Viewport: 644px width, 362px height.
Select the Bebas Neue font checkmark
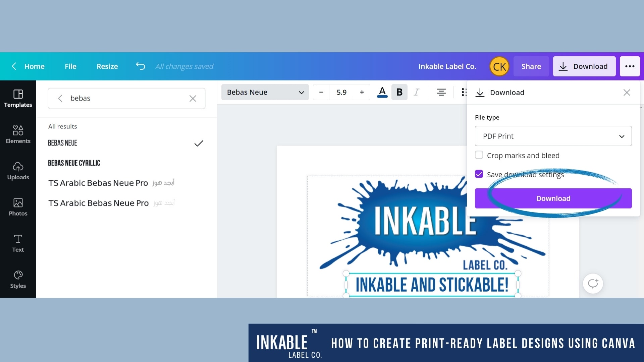198,143
